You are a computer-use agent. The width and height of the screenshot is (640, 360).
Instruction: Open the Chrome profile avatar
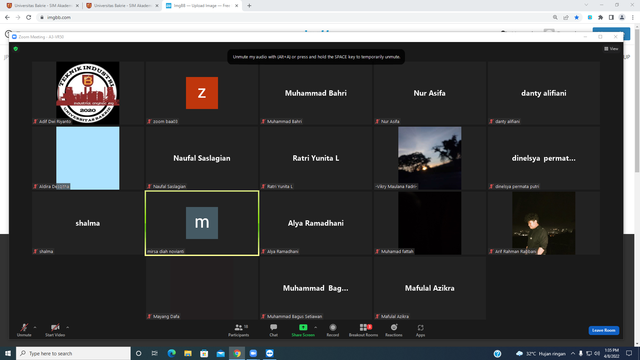(x=622, y=18)
